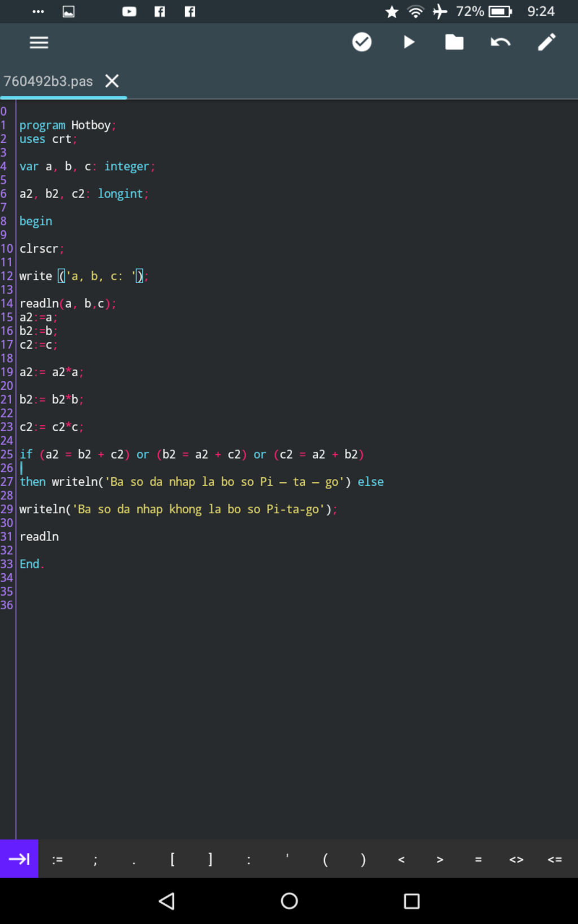Insert the <= symbol from the bar

(x=555, y=860)
